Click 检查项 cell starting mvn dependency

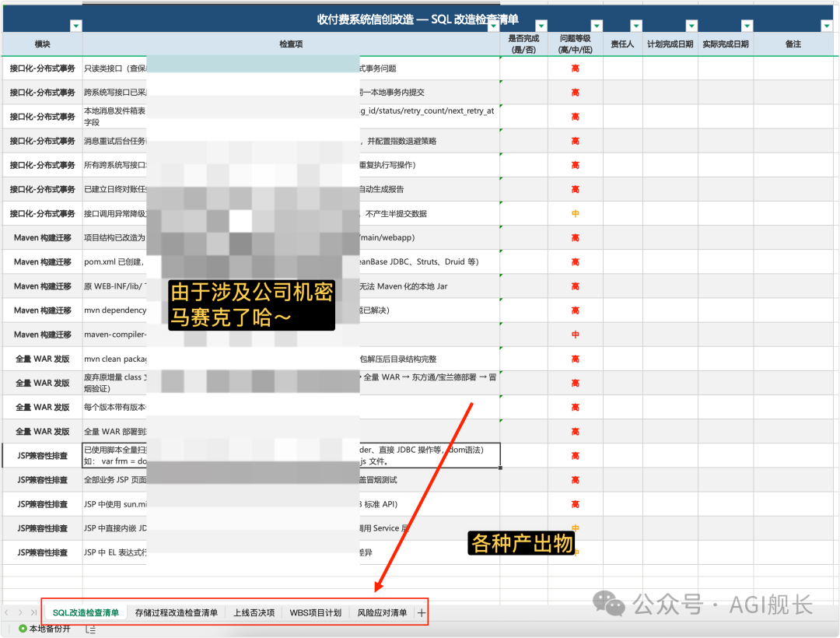click(x=291, y=310)
